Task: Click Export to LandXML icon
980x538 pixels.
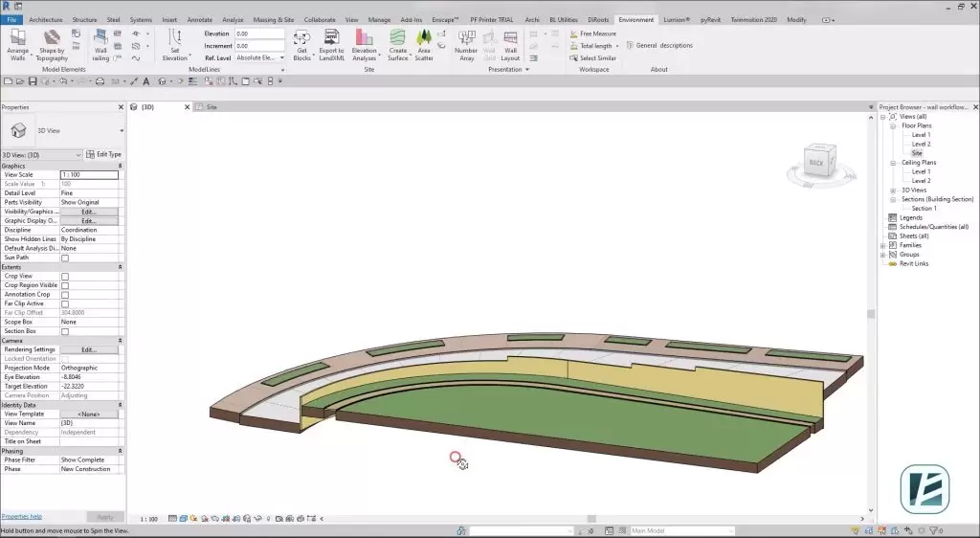Action: [331, 44]
